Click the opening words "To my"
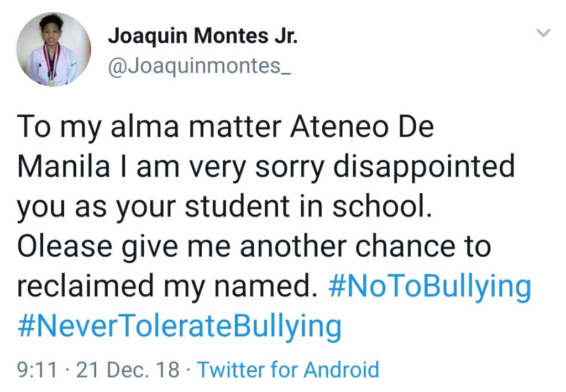This screenshot has height=392, width=566. click(56, 128)
